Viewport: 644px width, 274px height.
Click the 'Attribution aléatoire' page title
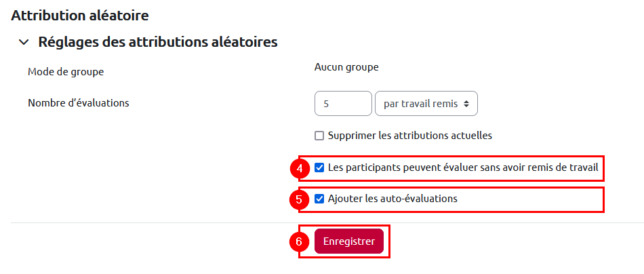[x=79, y=14]
